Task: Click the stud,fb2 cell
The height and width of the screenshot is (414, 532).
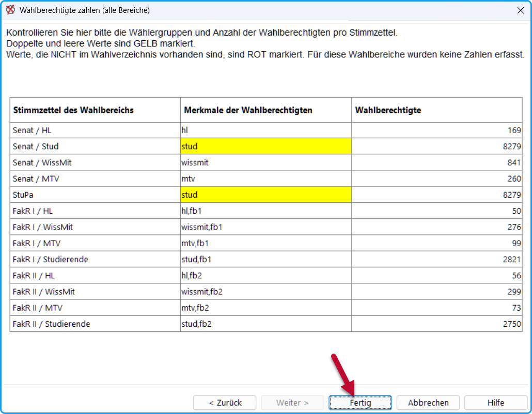Action: point(266,324)
